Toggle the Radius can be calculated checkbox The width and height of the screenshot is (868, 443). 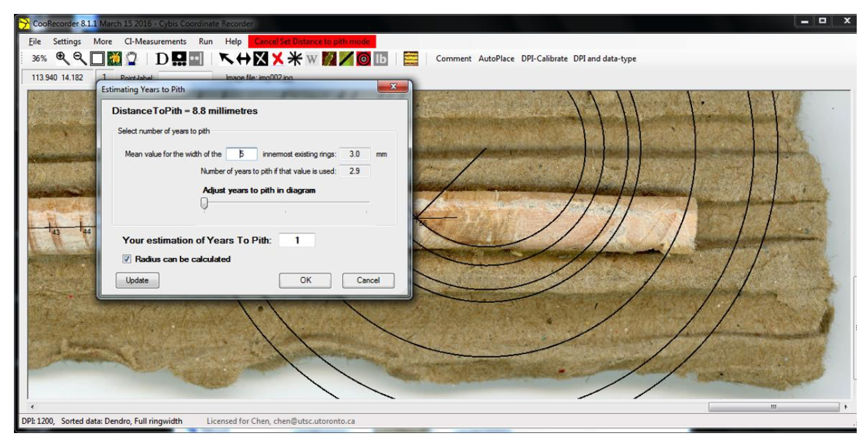point(127,259)
